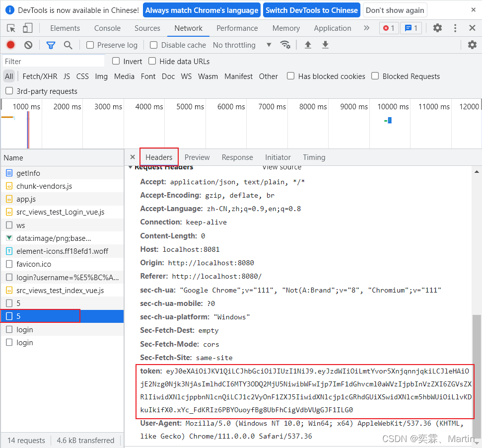
Task: Enable 3rd-party requests checkbox
Action: coord(9,91)
